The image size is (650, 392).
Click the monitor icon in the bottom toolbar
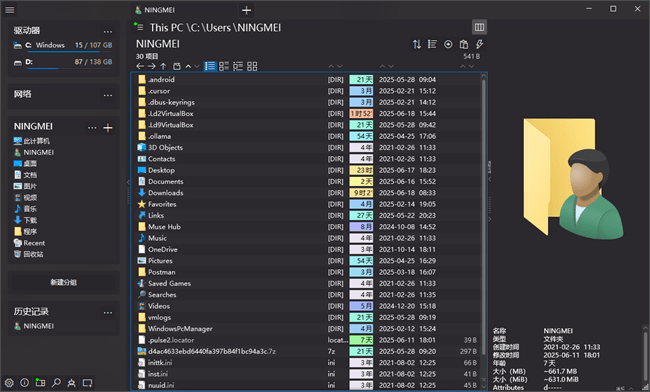pos(87,383)
